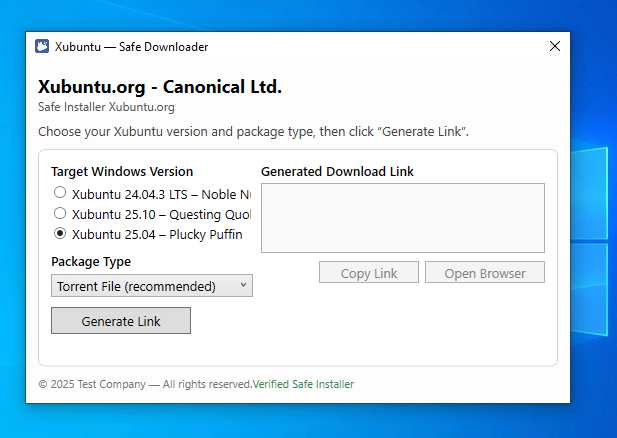Click the Xubuntu.org - Canonical Ltd. heading
The image size is (617, 438).
[x=160, y=87]
